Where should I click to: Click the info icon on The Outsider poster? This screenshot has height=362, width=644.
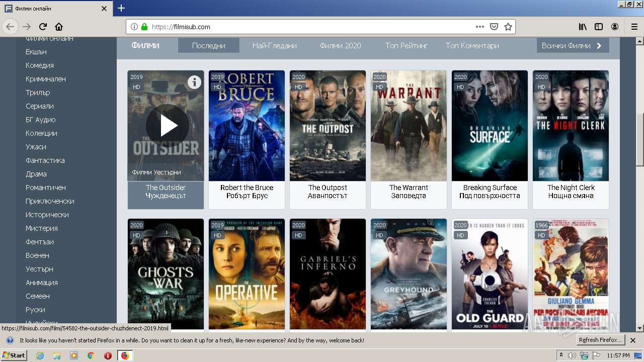coord(194,82)
